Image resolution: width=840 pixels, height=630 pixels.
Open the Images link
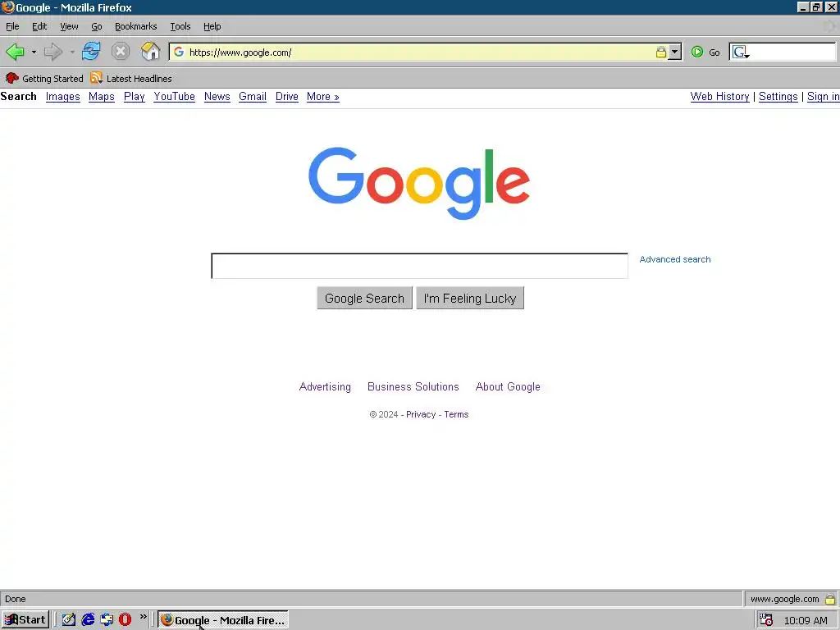click(62, 97)
